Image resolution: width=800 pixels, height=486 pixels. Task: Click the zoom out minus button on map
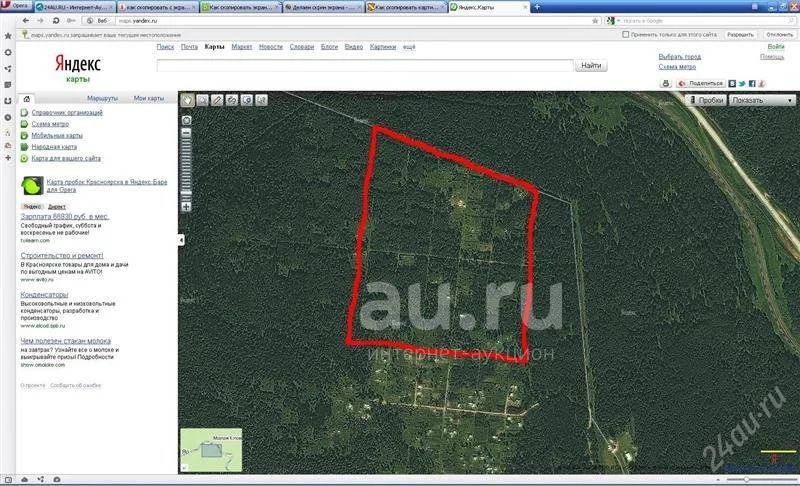point(187,133)
